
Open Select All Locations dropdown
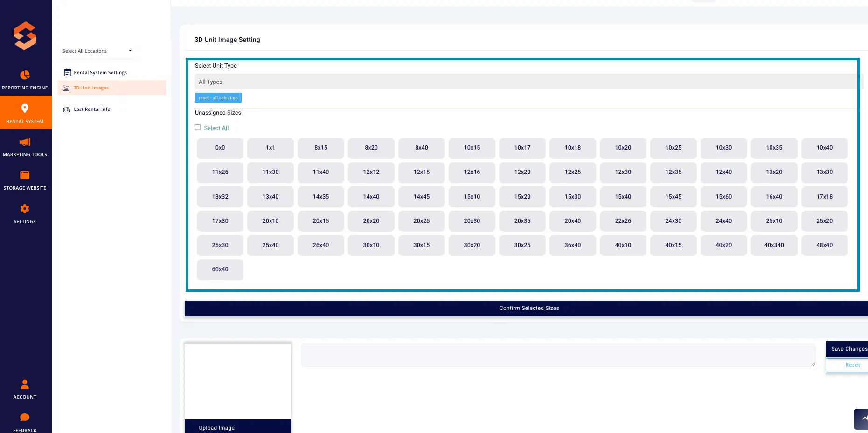[x=97, y=51]
